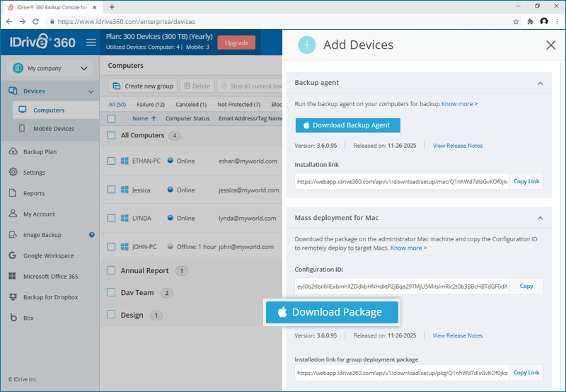Click the Image Backup help question icon

92,235
